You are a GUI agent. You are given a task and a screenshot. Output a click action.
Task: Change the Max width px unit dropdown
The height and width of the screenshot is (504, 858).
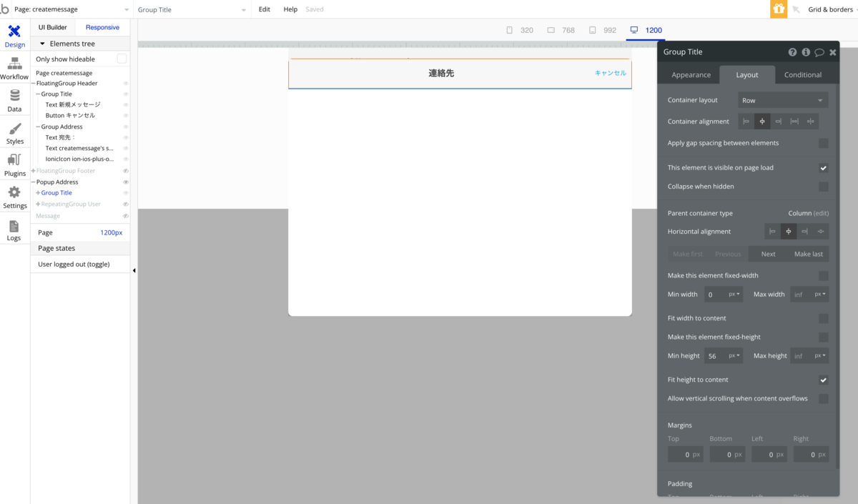pos(821,295)
